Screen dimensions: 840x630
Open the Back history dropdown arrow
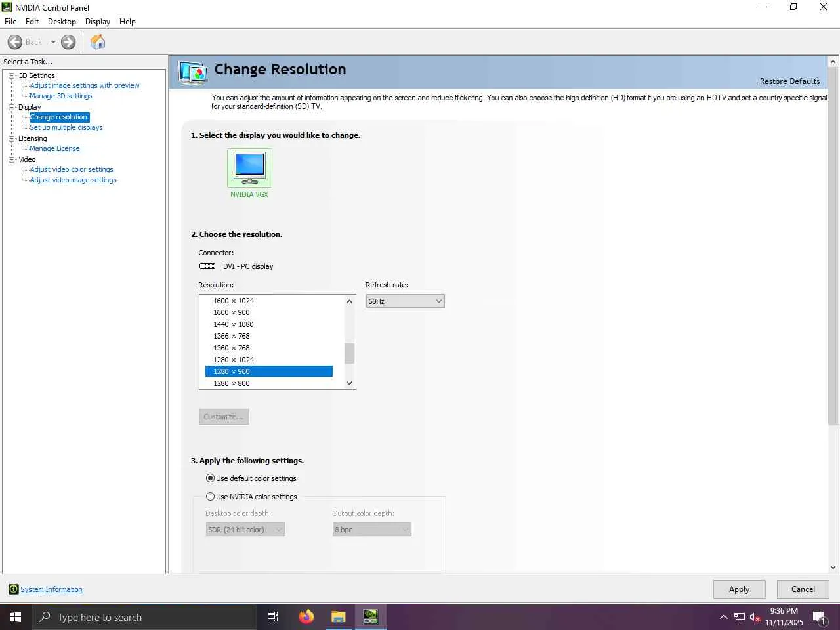point(53,42)
